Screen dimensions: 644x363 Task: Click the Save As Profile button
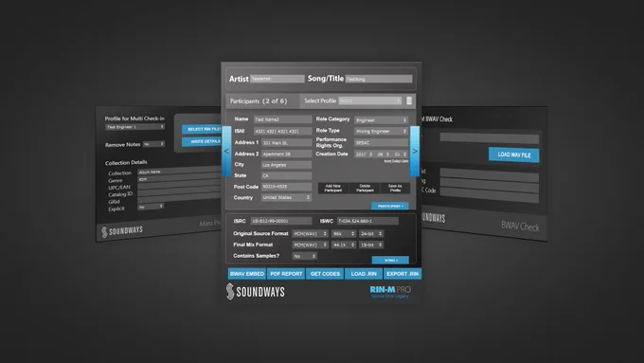395,189
